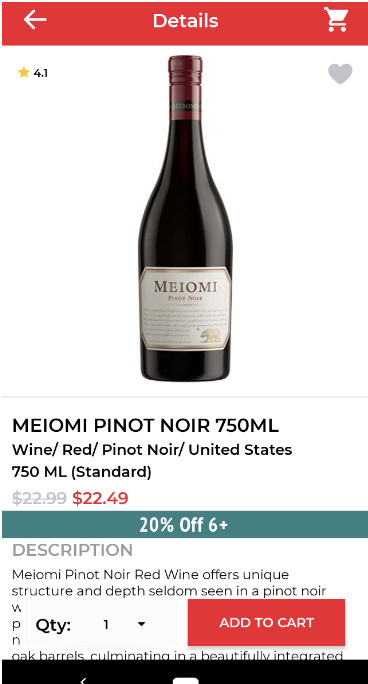
Task: Select the MEIOMI PINOT NOIR 750ML title
Action: pos(145,425)
